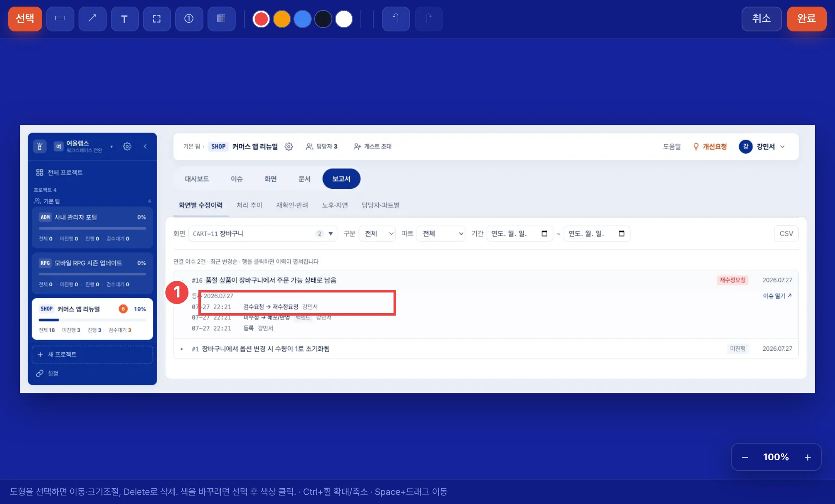
Task: Click the 취소 cancel button
Action: click(x=761, y=19)
